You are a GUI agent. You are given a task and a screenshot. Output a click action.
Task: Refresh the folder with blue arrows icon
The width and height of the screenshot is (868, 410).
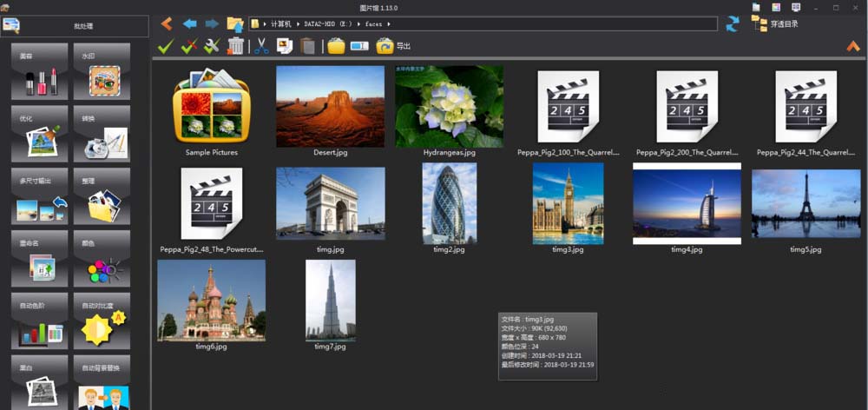coord(733,23)
